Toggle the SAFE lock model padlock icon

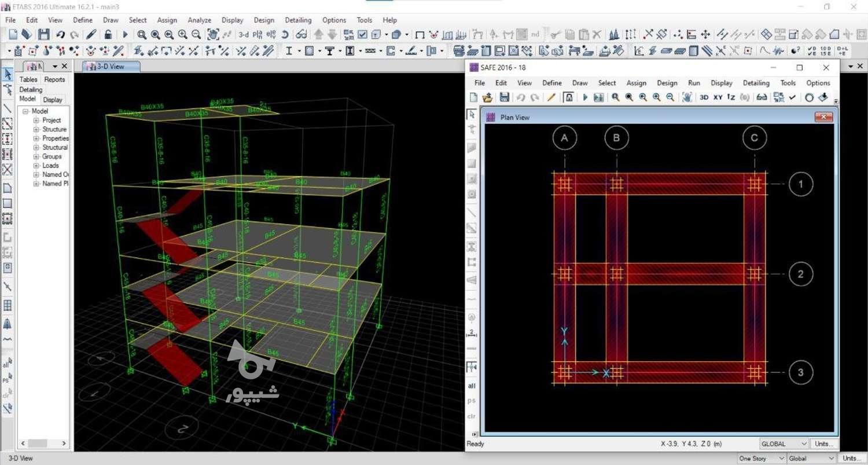[x=569, y=97]
